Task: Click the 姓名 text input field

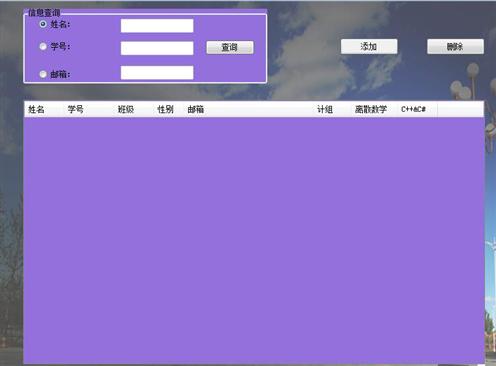Action: [157, 26]
